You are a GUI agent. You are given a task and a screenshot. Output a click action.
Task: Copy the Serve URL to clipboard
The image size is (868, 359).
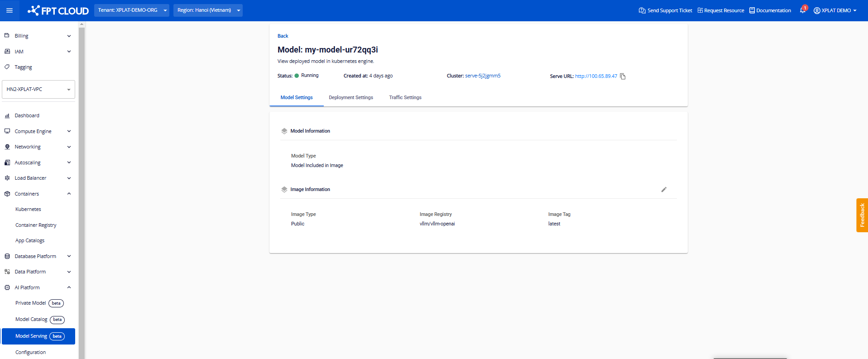click(623, 76)
